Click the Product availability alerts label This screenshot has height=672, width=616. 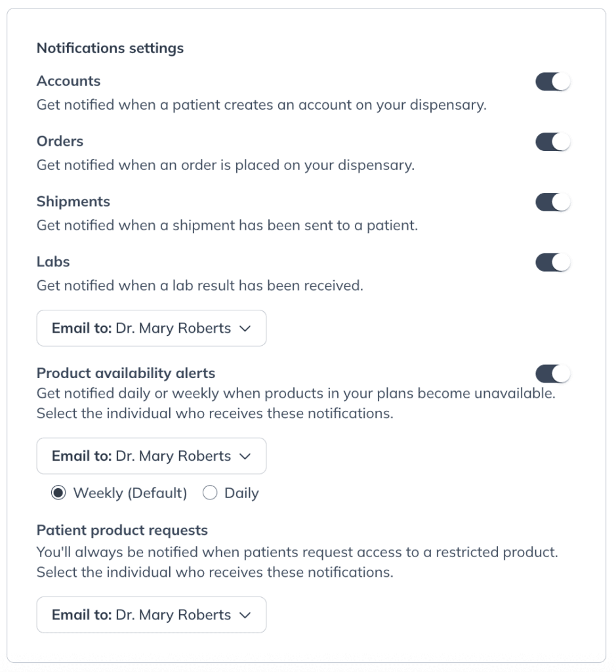tap(126, 373)
